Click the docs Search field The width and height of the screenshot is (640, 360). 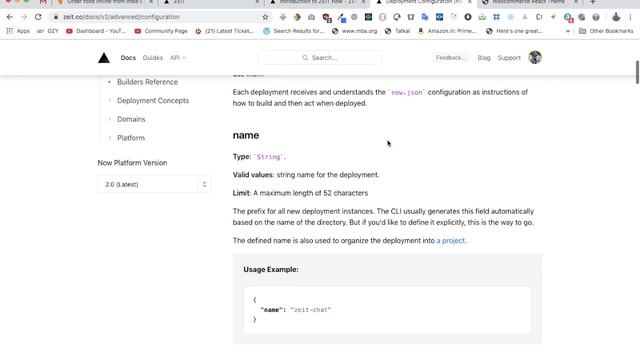click(320, 58)
